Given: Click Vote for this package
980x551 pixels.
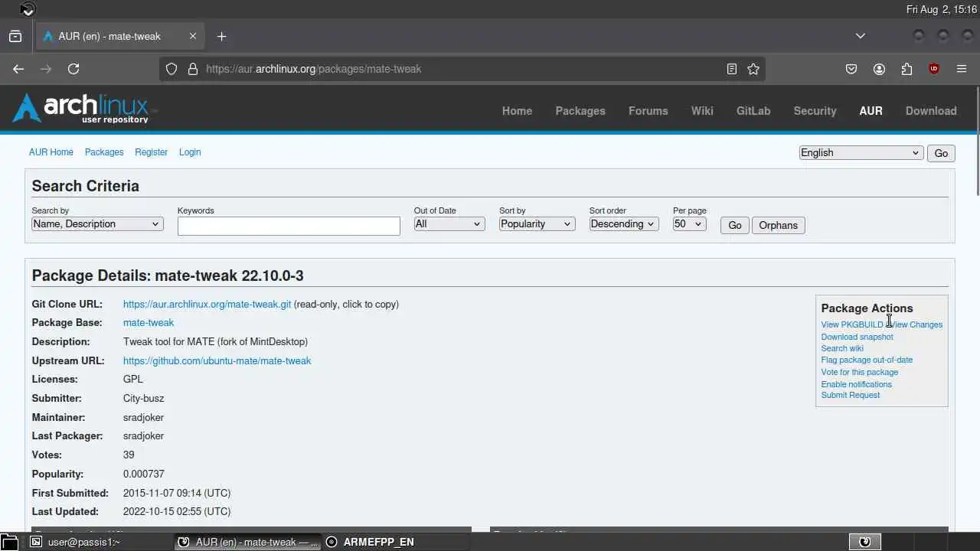Looking at the screenshot, I should [860, 372].
